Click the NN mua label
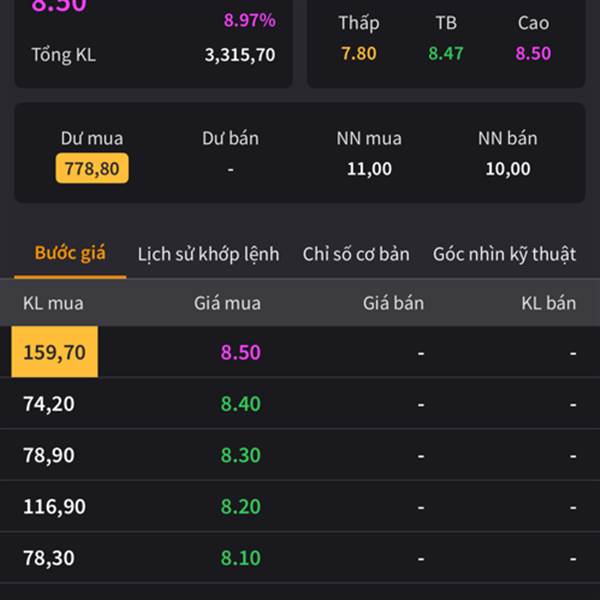Viewport: 600px width, 600px height. (369, 138)
